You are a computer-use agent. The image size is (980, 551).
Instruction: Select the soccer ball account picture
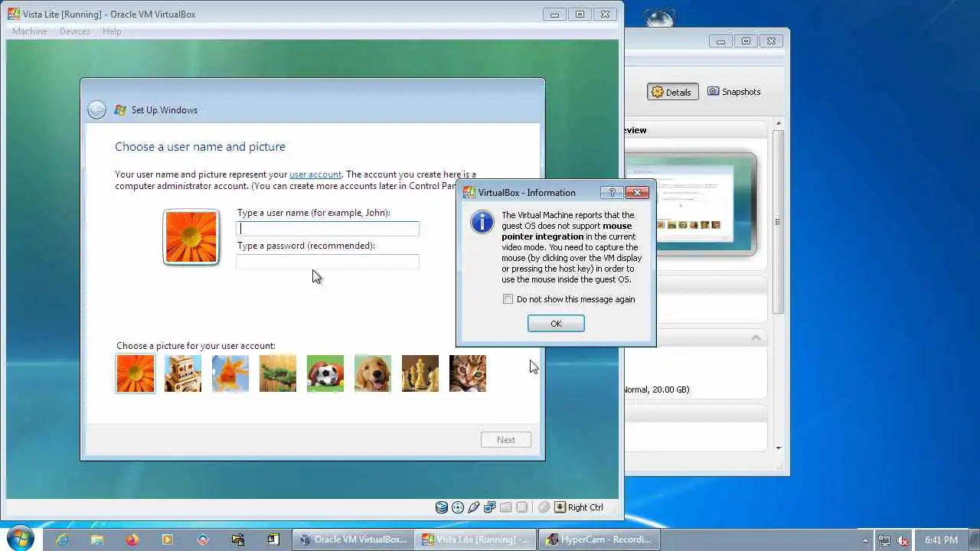coord(325,373)
